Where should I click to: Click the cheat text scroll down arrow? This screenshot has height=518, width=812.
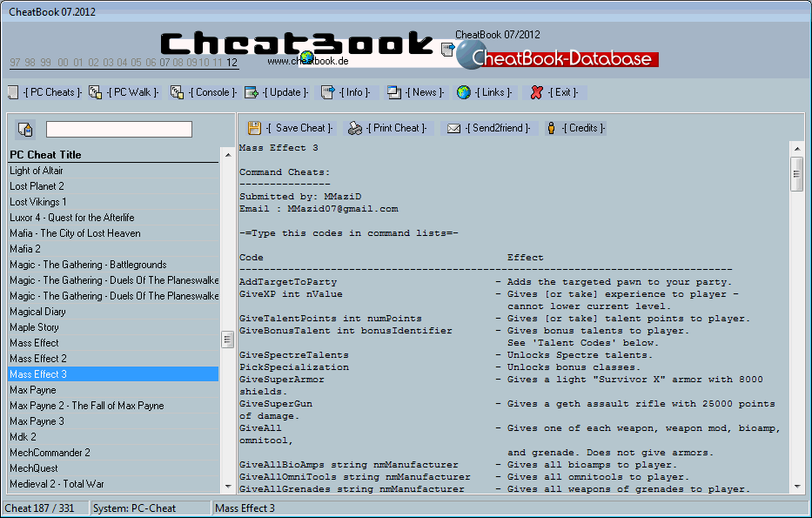(x=796, y=487)
